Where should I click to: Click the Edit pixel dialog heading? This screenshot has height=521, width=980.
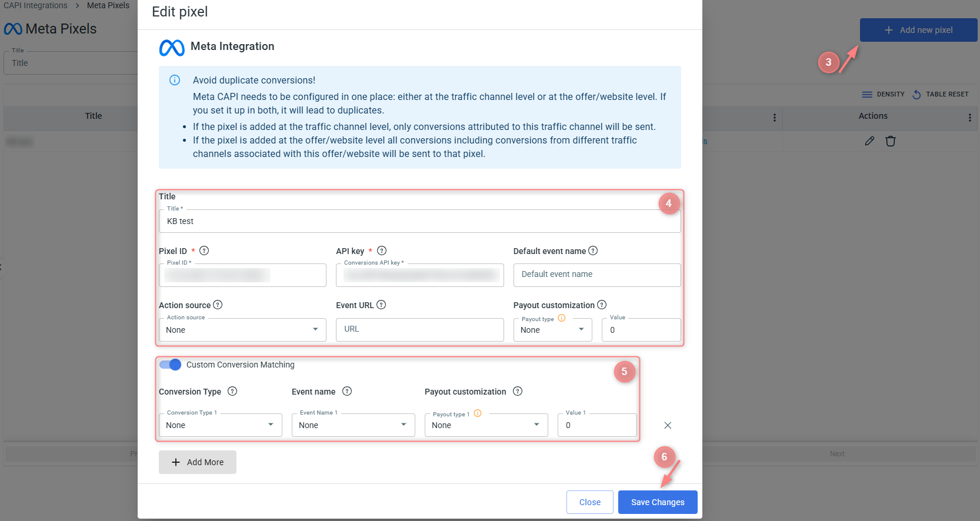[x=180, y=12]
